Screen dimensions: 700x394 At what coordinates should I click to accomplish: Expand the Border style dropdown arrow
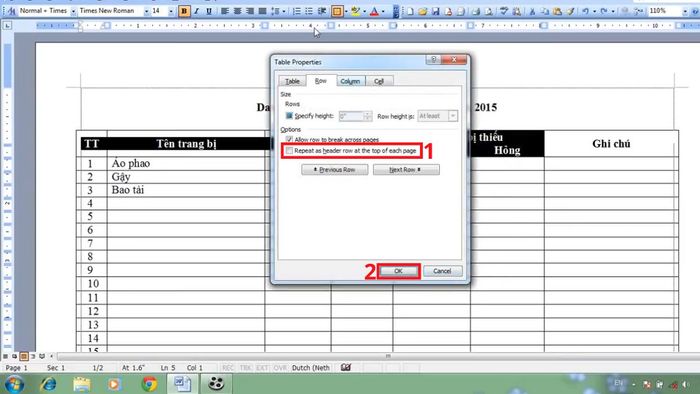tap(346, 11)
